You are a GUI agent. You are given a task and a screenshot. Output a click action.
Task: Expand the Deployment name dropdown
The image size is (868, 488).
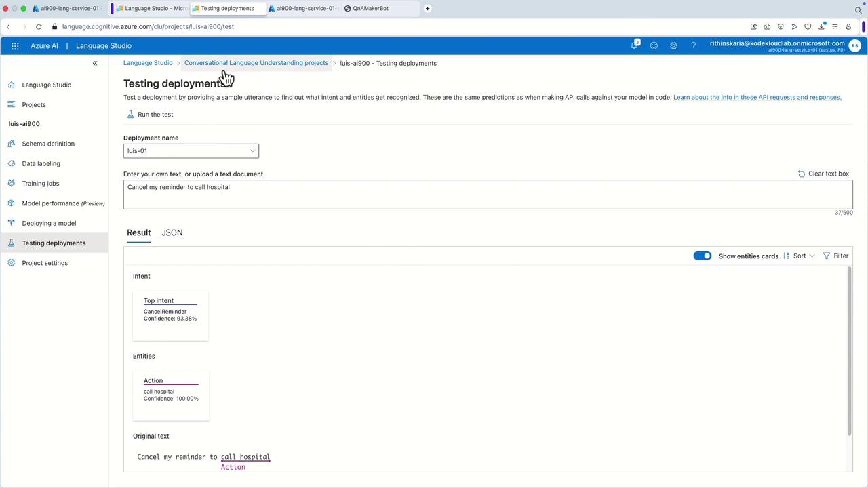(x=191, y=151)
